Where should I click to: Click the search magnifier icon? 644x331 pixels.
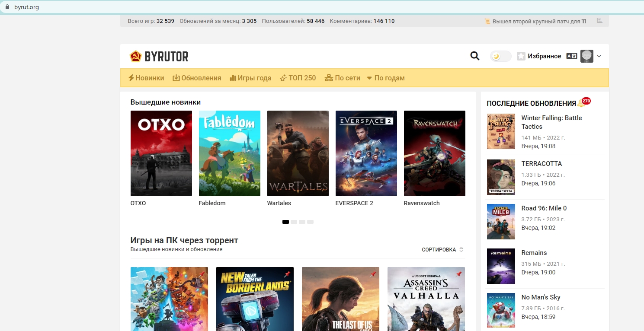(x=474, y=56)
